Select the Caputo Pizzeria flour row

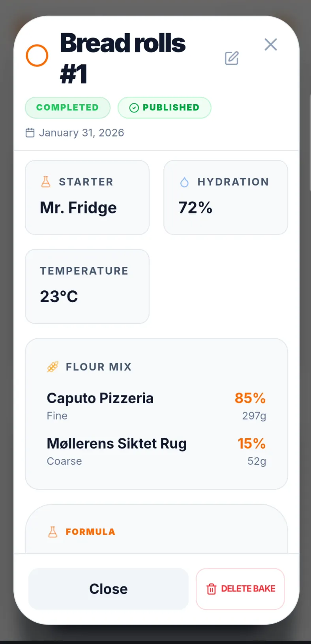click(x=156, y=406)
